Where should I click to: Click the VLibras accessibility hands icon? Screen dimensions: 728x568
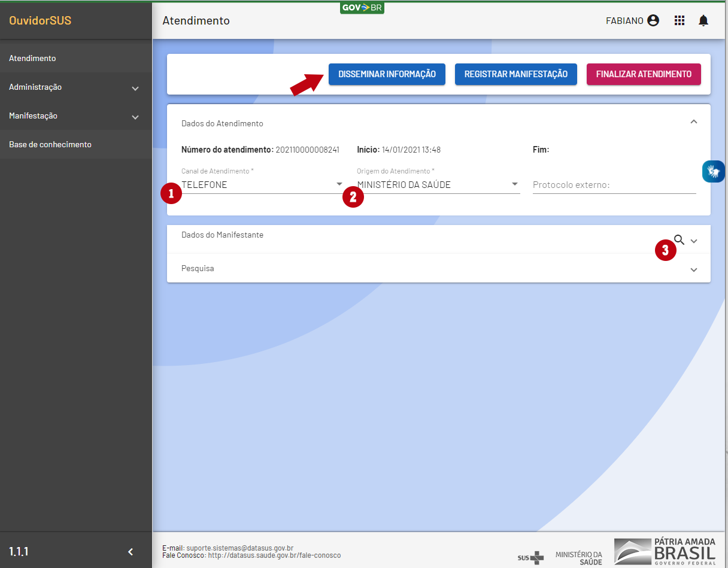[x=714, y=172]
